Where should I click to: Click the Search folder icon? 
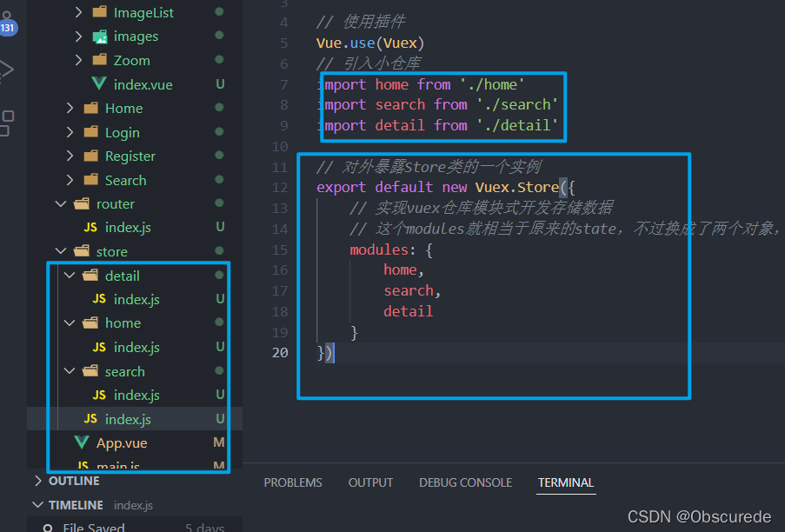(x=91, y=180)
